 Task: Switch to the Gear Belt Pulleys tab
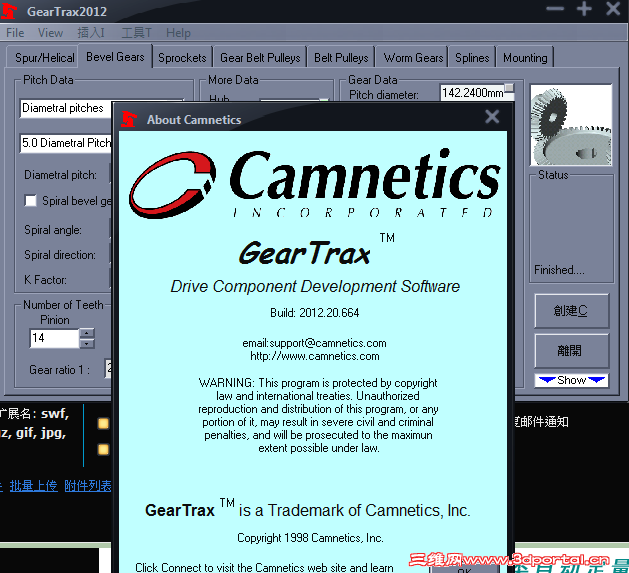pos(260,58)
